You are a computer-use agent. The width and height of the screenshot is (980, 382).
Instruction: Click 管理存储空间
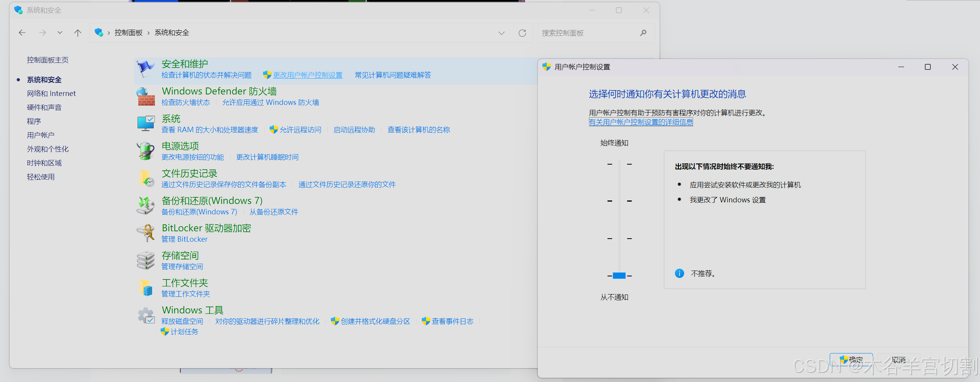[182, 266]
